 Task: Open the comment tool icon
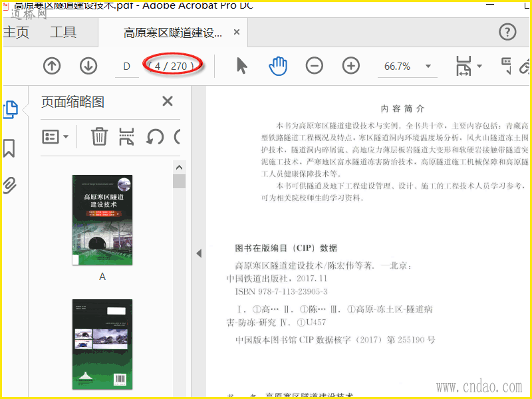(506, 66)
